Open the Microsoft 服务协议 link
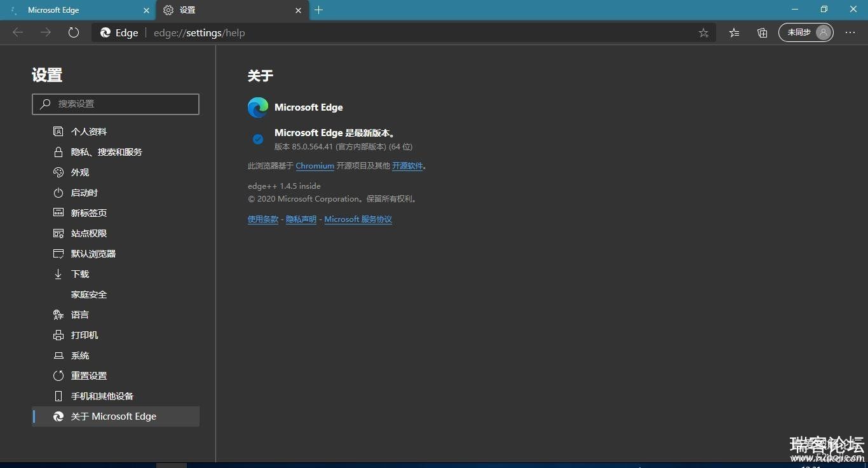The width and height of the screenshot is (868, 468). pos(358,219)
